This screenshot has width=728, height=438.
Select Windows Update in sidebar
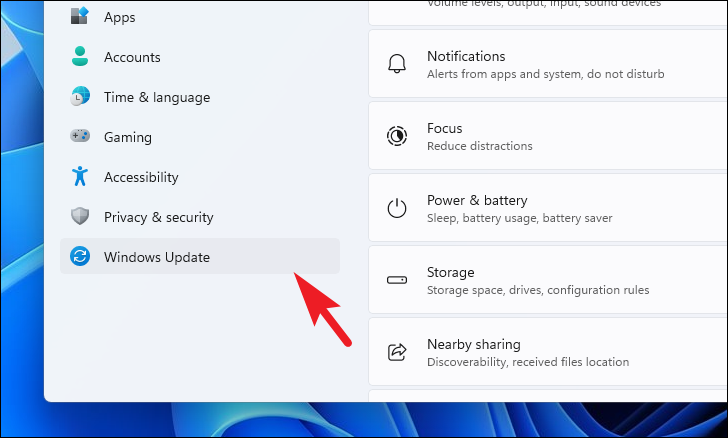click(200, 256)
